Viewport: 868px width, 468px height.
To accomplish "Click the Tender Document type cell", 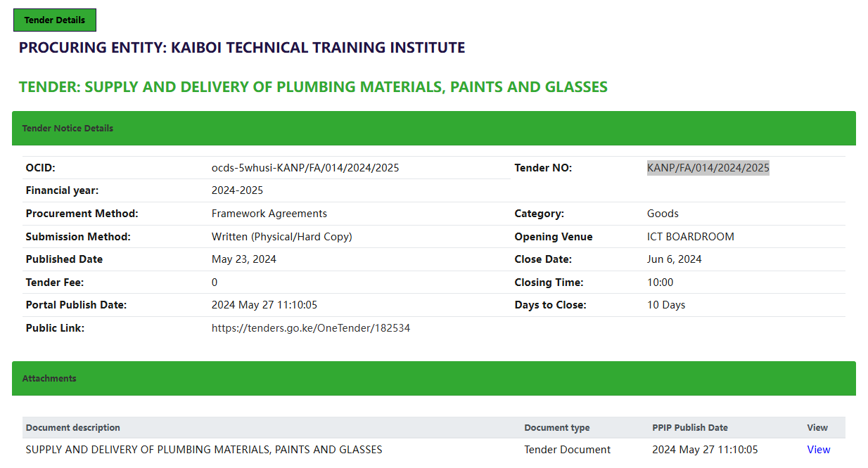I will [568, 450].
